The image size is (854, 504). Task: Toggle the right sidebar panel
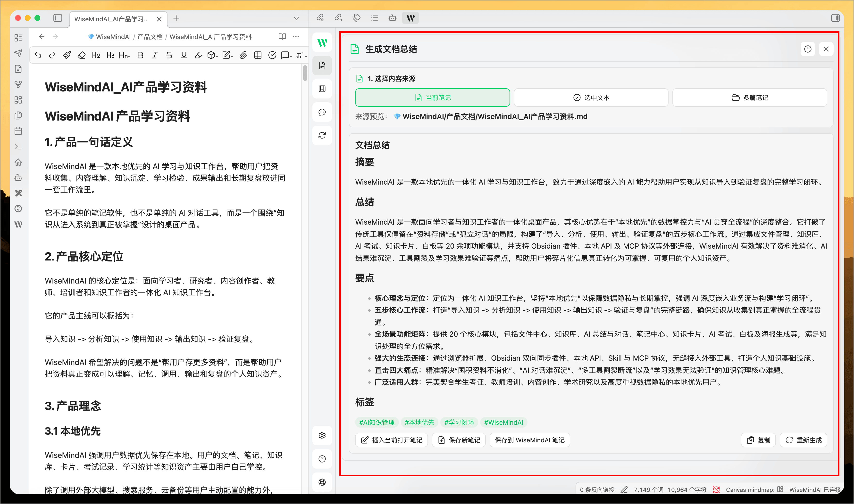pyautogui.click(x=836, y=18)
